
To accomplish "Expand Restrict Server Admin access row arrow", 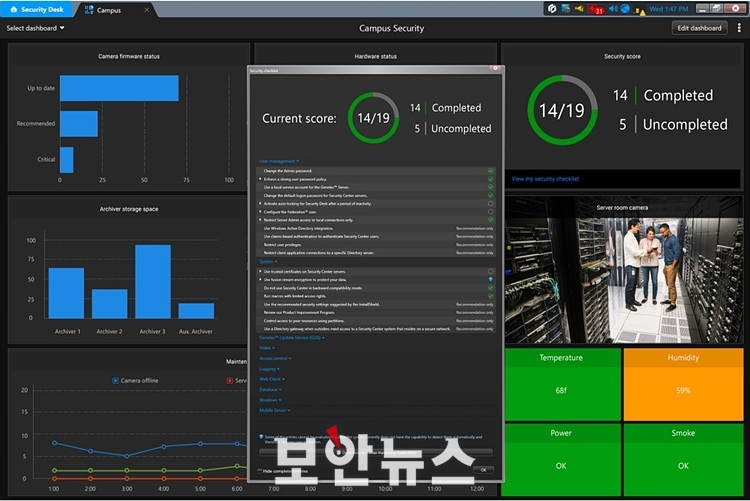I will [x=260, y=220].
